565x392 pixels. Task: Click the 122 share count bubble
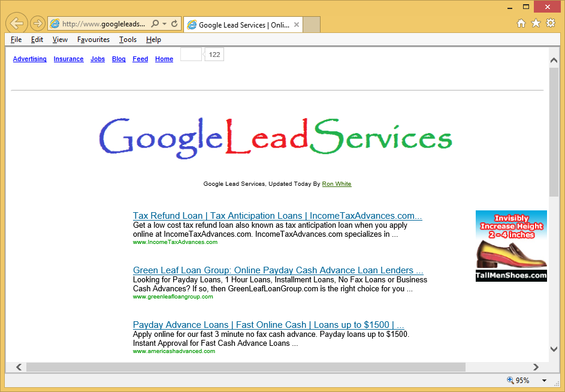coord(214,55)
